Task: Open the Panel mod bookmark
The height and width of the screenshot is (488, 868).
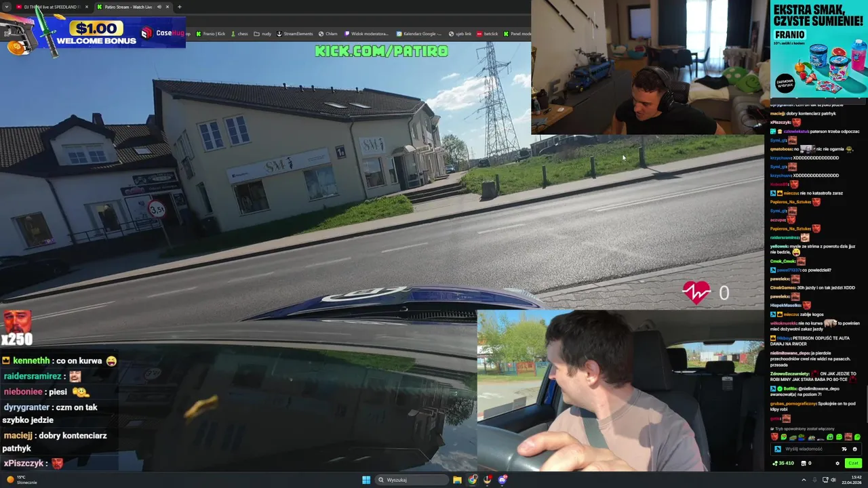Action: 517,33
